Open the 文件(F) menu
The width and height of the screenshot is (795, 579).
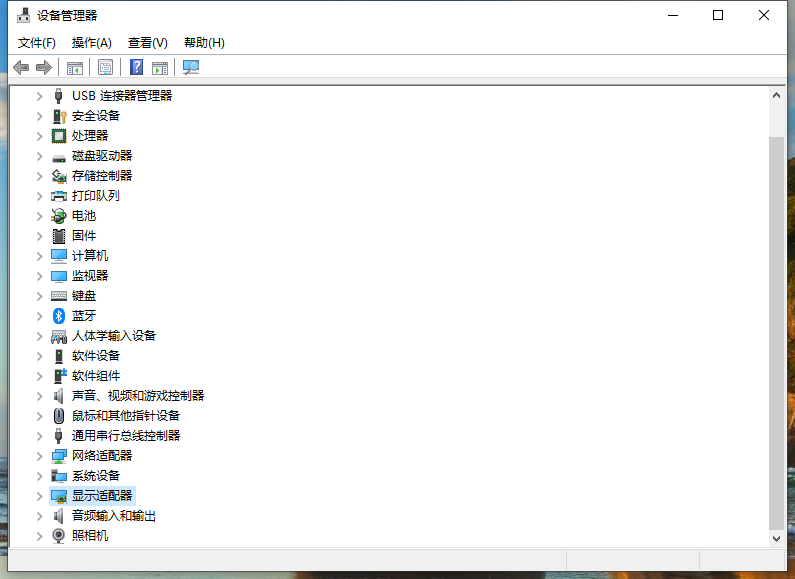(37, 43)
